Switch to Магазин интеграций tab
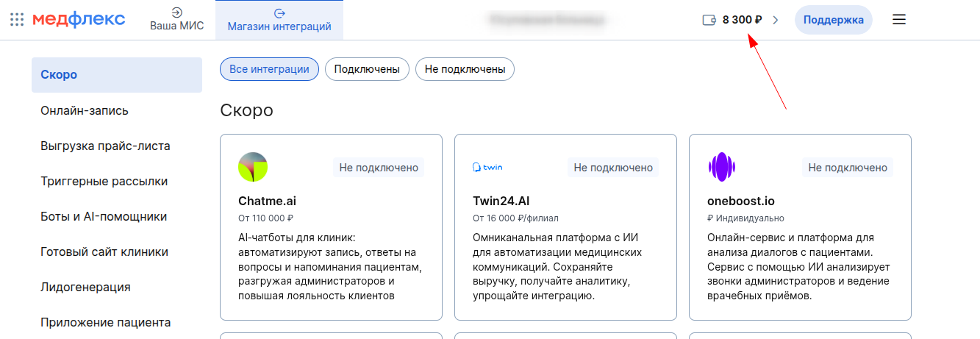The image size is (980, 339). point(279,20)
